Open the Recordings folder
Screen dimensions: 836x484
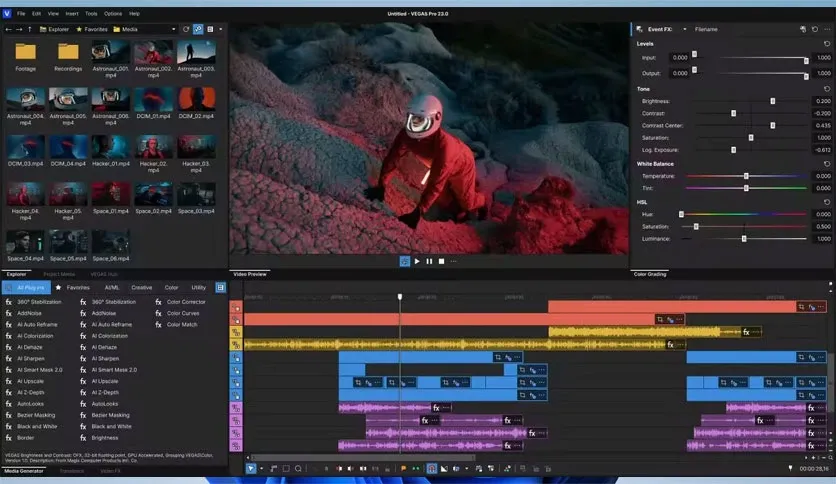click(x=68, y=58)
